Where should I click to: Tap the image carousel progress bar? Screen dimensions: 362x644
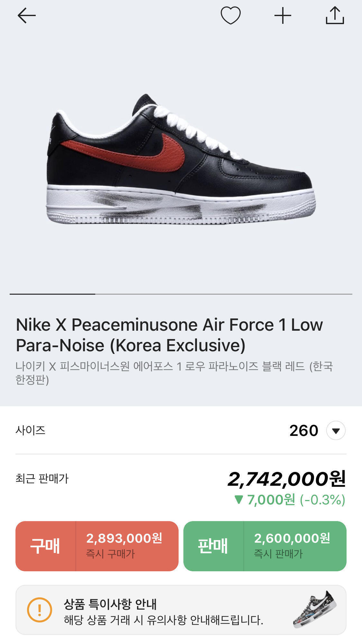pos(181,294)
